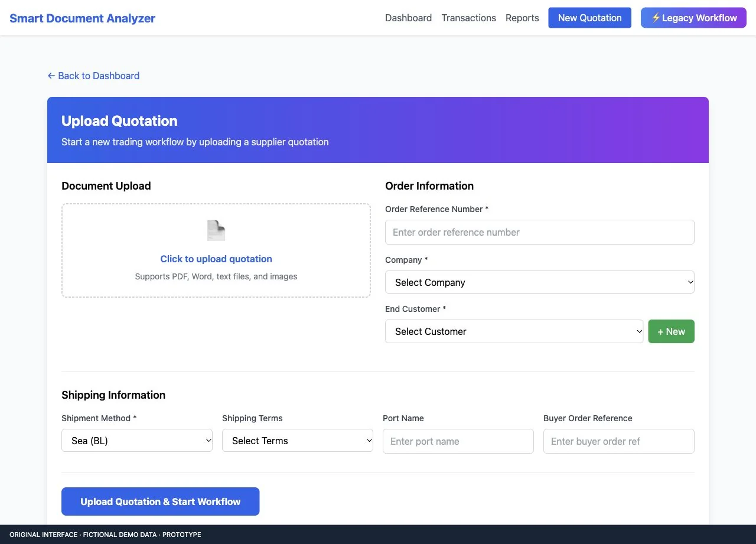Click the 'Buyer Order Reference' field label

pyautogui.click(x=588, y=418)
